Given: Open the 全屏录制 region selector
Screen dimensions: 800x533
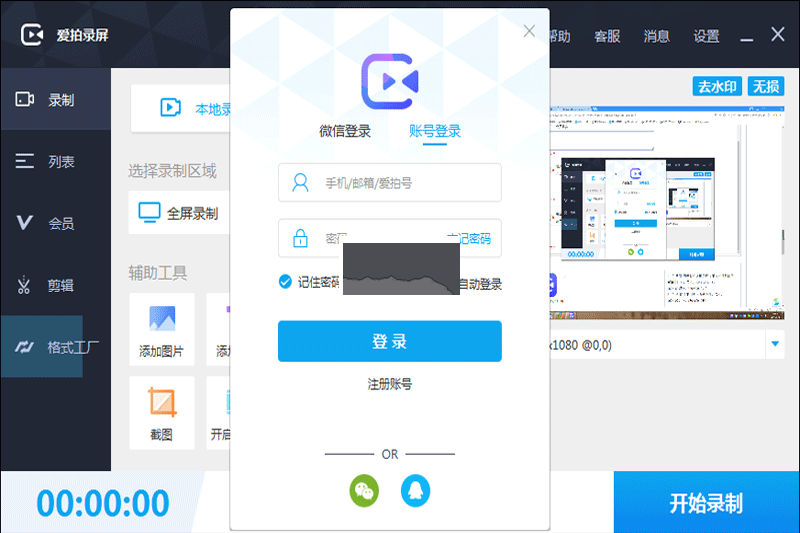Looking at the screenshot, I should pyautogui.click(x=180, y=213).
